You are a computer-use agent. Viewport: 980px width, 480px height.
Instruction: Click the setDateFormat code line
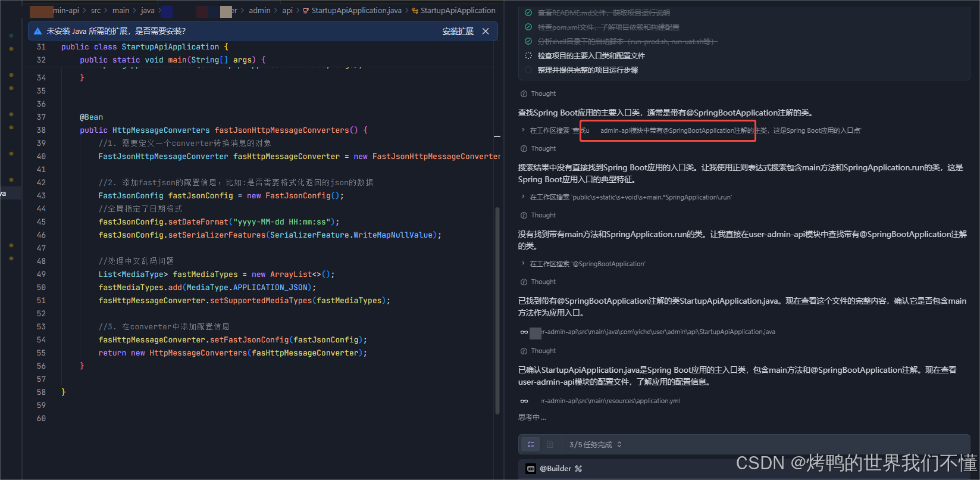219,222
